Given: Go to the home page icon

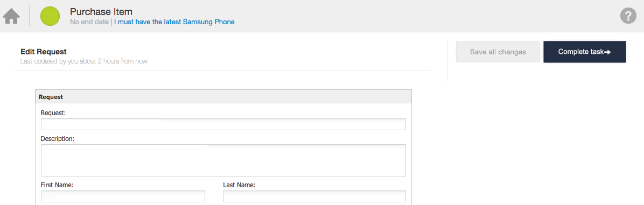Looking at the screenshot, I should point(11,16).
